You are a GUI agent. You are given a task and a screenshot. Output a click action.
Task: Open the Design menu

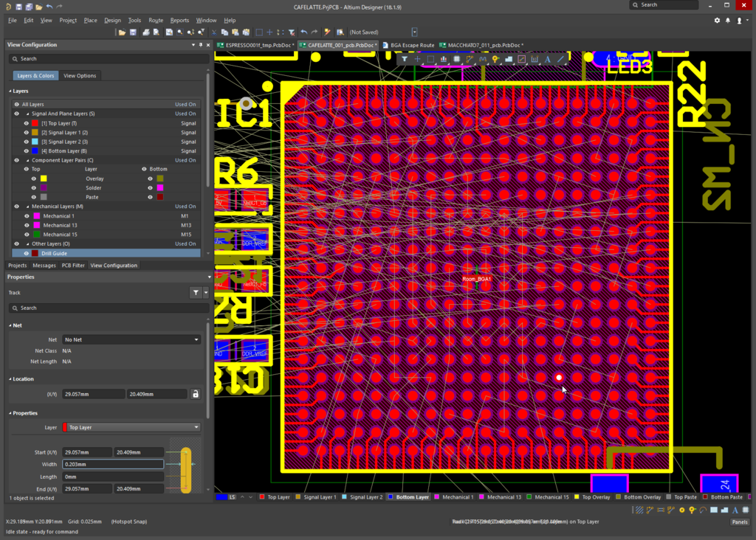coord(112,20)
